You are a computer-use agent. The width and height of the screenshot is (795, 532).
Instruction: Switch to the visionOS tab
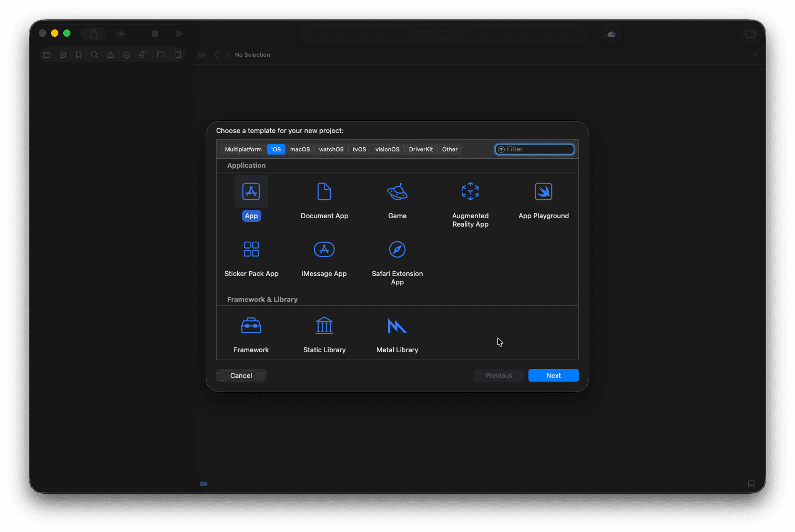(x=388, y=149)
